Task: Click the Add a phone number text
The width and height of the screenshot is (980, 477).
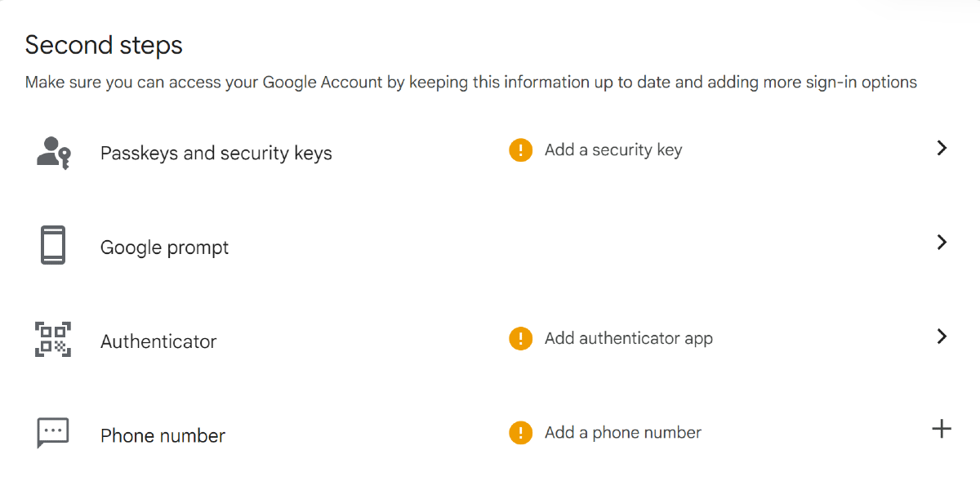Action: coord(622,433)
